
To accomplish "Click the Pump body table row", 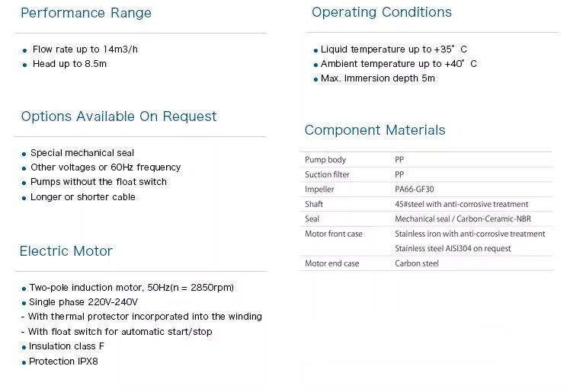I will pos(427,160).
